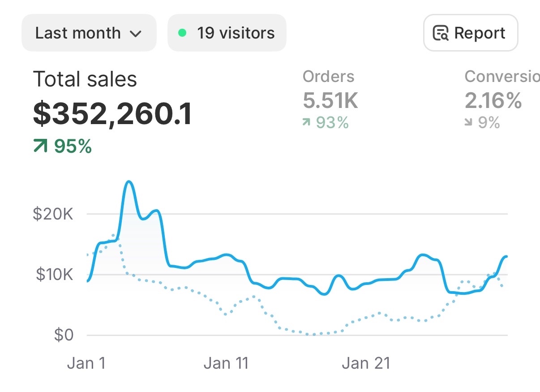Viewport: 540px width, 392px height.
Task: Click the 5.51K orders value
Action: click(330, 100)
